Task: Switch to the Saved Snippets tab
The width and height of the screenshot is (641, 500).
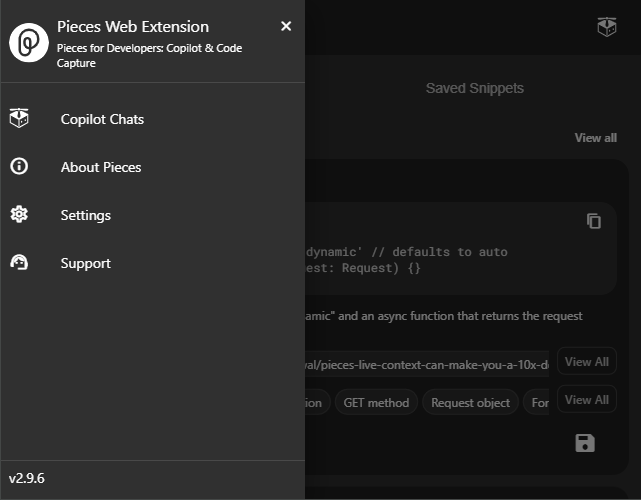Action: click(474, 88)
